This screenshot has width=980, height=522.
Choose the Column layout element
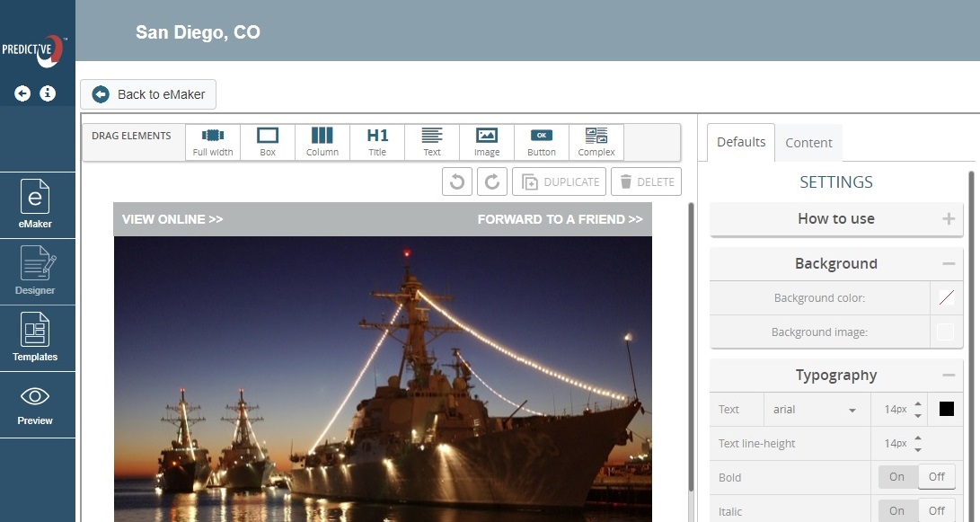coord(322,142)
